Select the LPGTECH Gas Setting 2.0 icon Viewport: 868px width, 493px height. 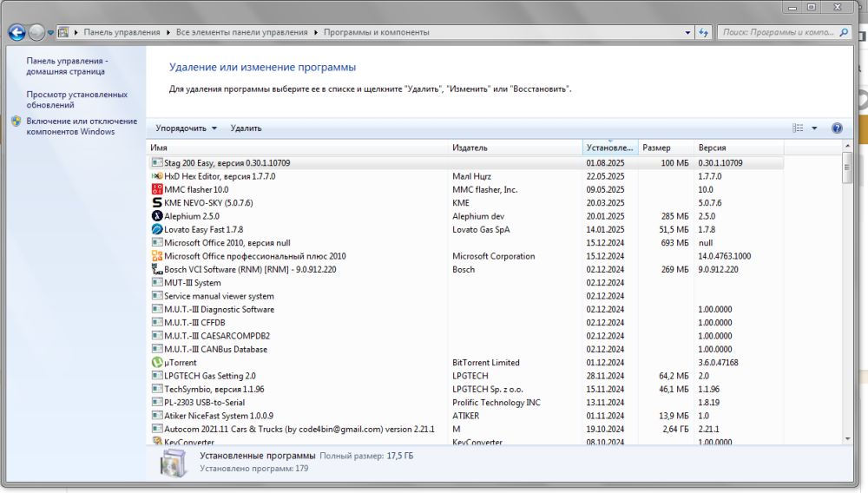(157, 376)
